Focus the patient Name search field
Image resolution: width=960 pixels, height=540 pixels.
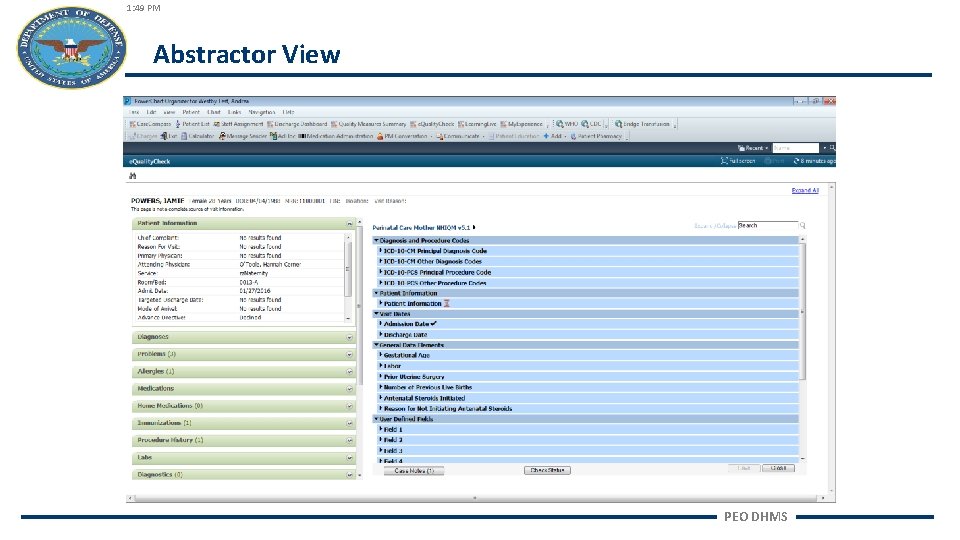tap(795, 148)
